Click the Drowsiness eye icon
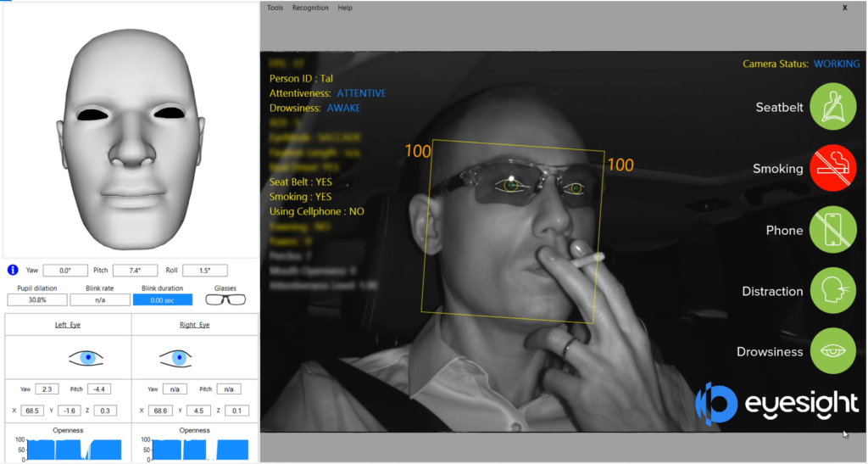The height and width of the screenshot is (464, 868). pyautogui.click(x=833, y=351)
